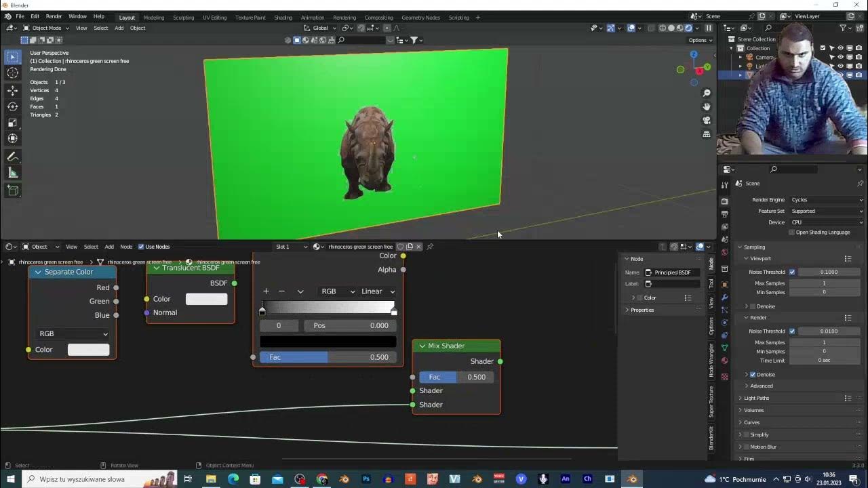Click the viewport zoom magnifier icon
The image size is (868, 488).
[707, 93]
